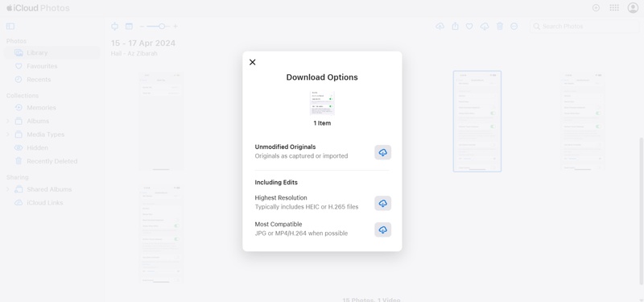The width and height of the screenshot is (644, 302).
Task: Delete the selected photo with trash icon
Action: click(x=500, y=27)
